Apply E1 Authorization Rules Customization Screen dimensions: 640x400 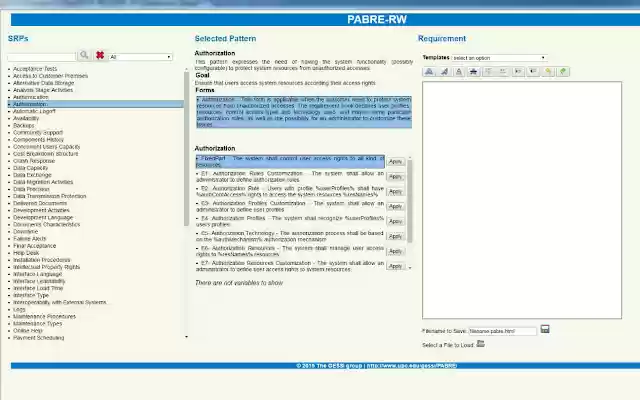tap(396, 177)
